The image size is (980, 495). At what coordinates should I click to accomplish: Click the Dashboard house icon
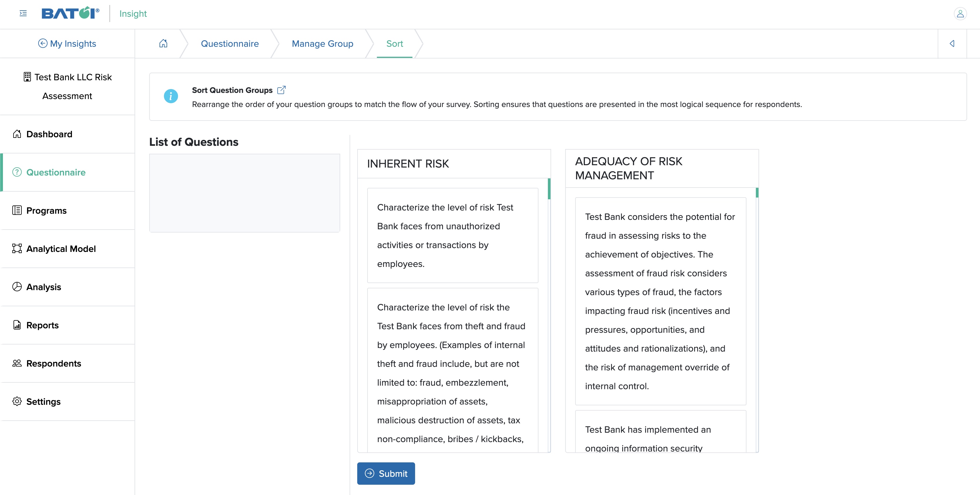[17, 134]
